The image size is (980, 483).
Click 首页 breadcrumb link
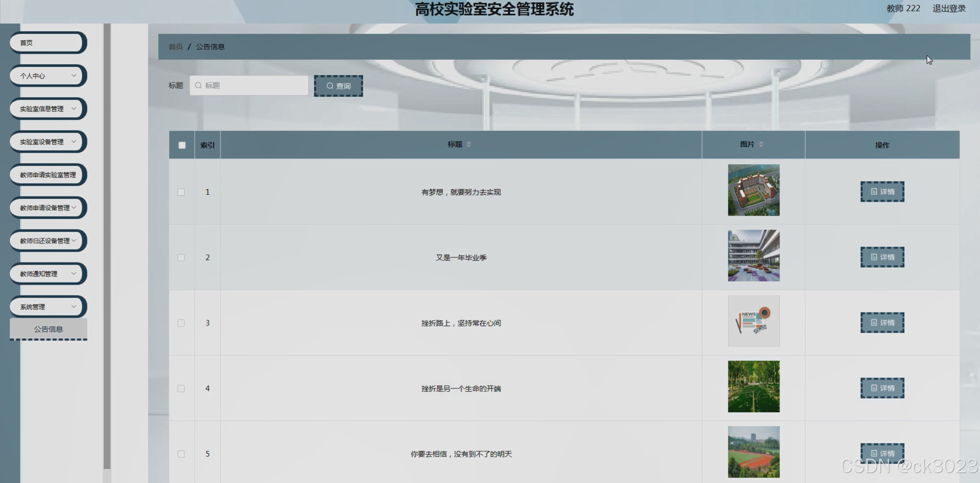[x=176, y=47]
